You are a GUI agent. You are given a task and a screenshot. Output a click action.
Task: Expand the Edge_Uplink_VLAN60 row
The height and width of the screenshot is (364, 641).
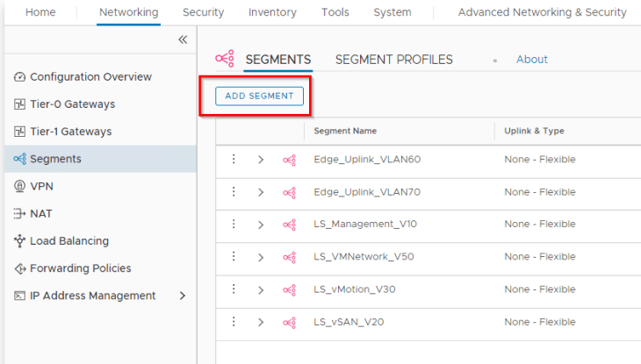click(261, 160)
